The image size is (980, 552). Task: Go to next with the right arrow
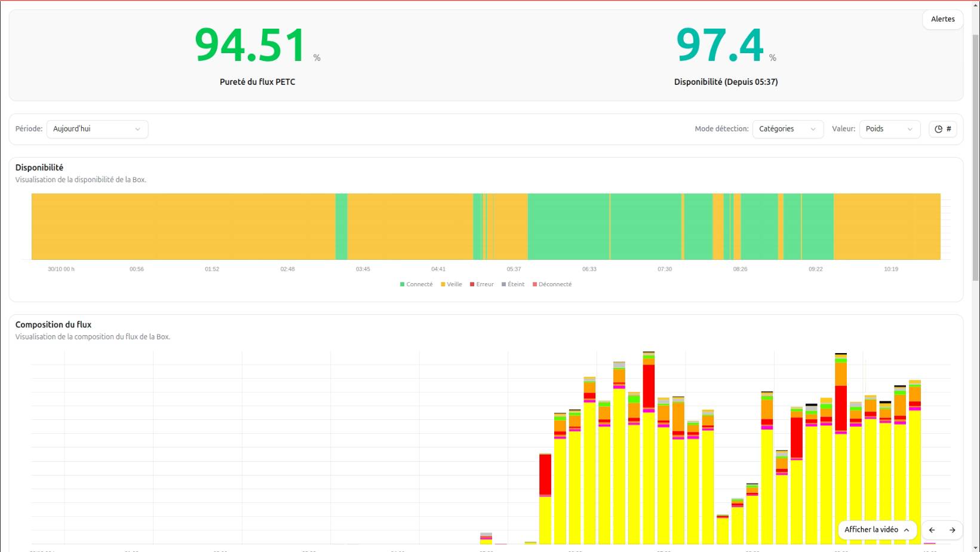click(x=952, y=530)
